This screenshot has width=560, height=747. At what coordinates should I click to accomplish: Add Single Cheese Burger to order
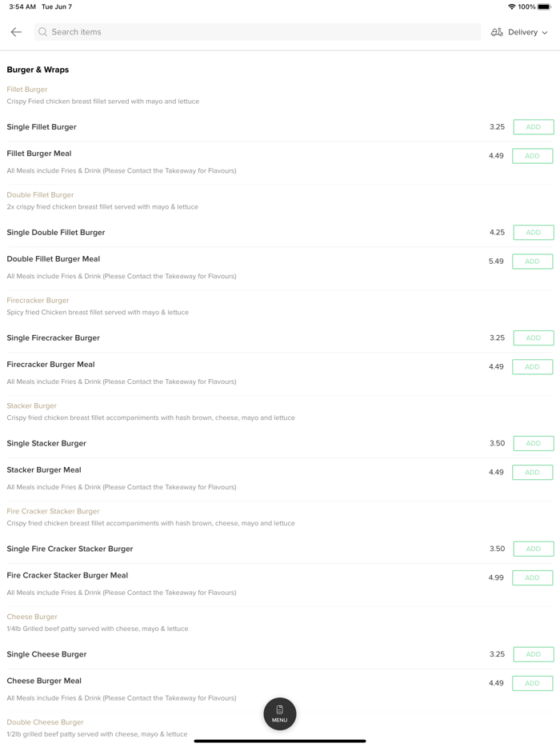tap(533, 655)
